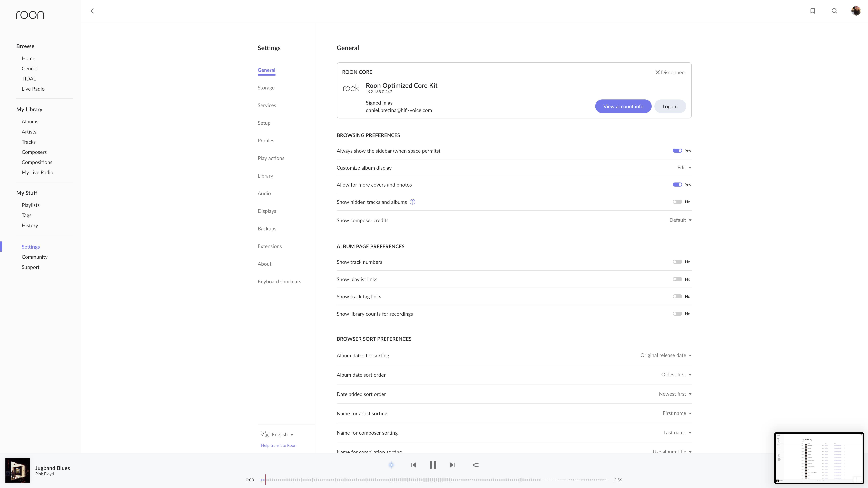Click the skip to next track icon
Screen dimensions: 868x488
pyautogui.click(x=452, y=465)
